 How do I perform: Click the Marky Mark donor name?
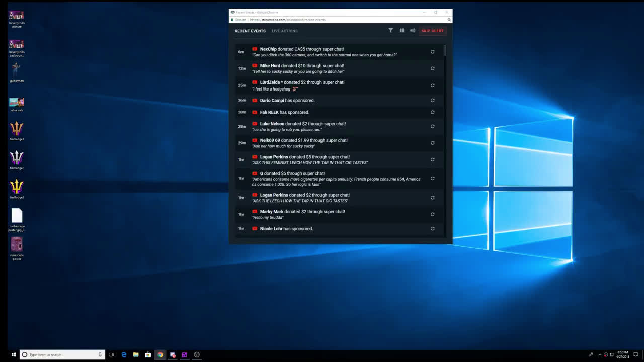tap(272, 212)
